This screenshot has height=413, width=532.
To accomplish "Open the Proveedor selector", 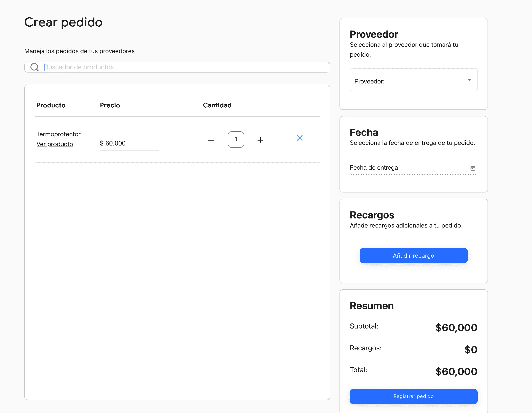I will click(413, 80).
